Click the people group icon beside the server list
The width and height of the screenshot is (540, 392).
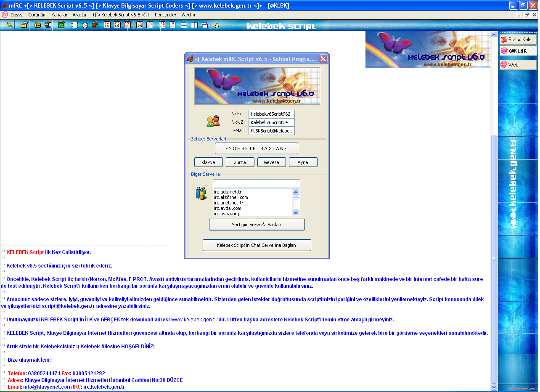click(x=201, y=193)
